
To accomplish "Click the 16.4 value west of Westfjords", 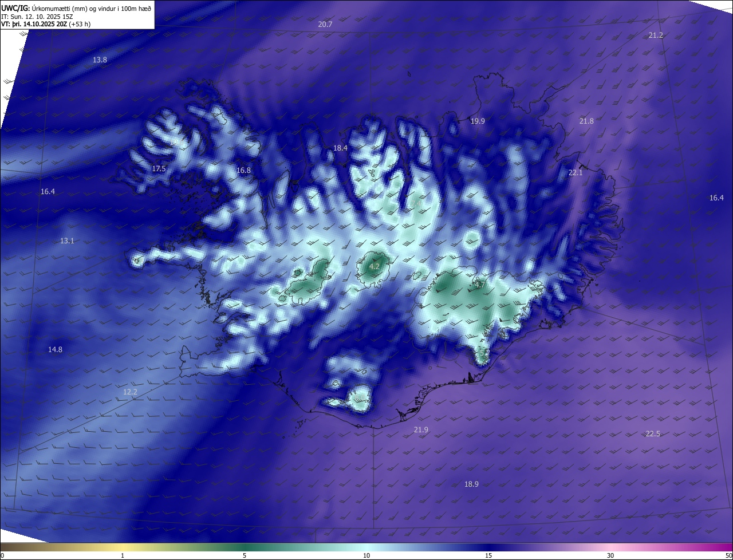I will pos(48,192).
